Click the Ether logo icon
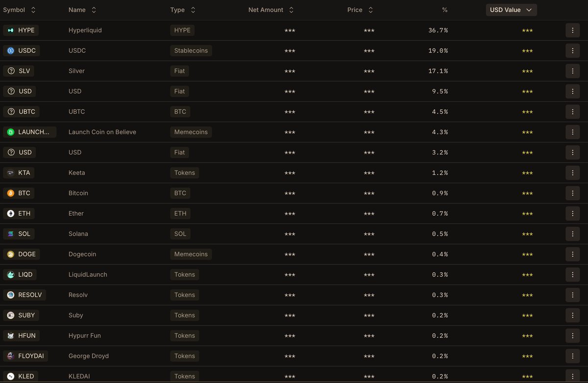The image size is (588, 383). (11, 213)
